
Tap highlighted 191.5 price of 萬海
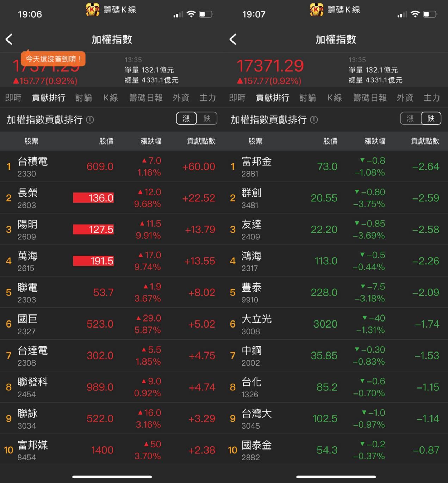(x=93, y=261)
